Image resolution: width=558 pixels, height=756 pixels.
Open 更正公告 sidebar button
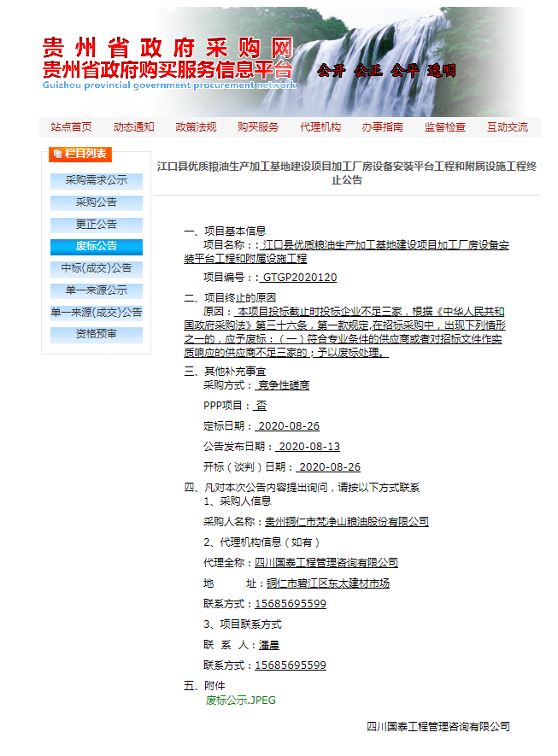coord(97,225)
